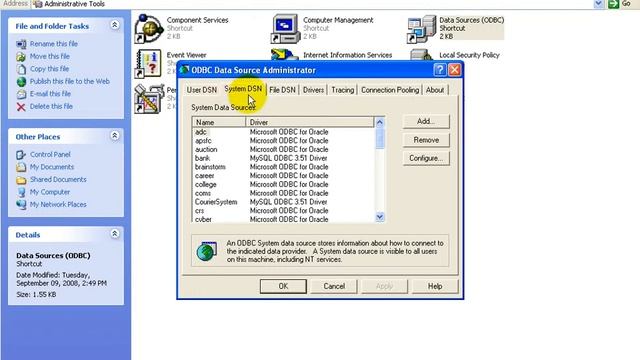The image size is (640, 360).
Task: Open the File DSN tab
Action: (x=282, y=90)
